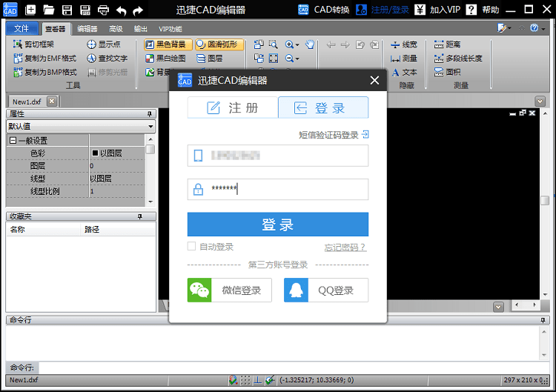Select the 面积 measurement tool

click(447, 73)
